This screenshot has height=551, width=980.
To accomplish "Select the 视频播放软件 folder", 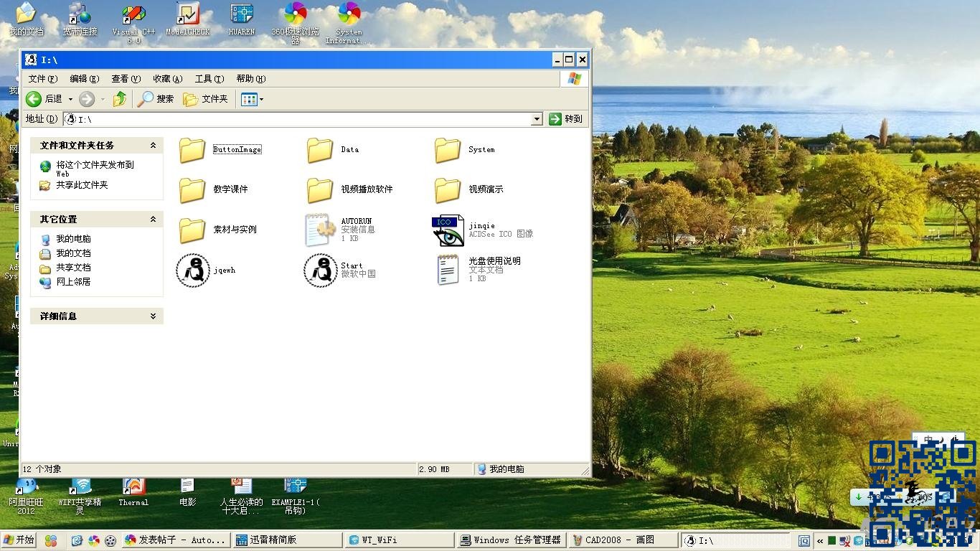I will [349, 189].
